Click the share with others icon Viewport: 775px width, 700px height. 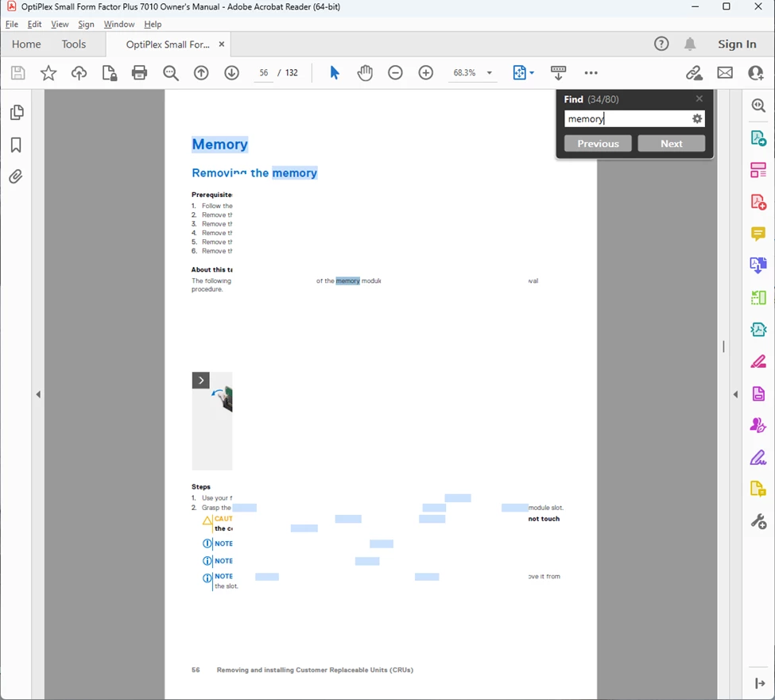[x=756, y=73]
